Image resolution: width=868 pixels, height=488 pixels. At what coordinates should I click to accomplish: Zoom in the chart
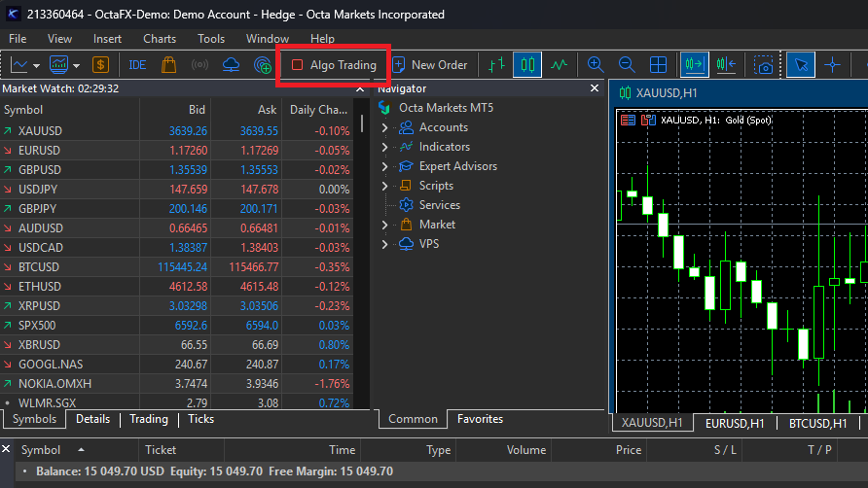click(596, 65)
